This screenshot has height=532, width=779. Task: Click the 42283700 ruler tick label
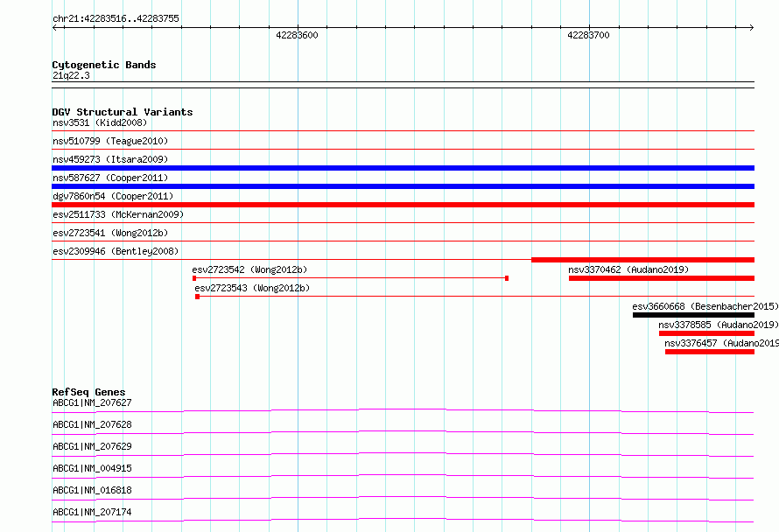(x=588, y=35)
